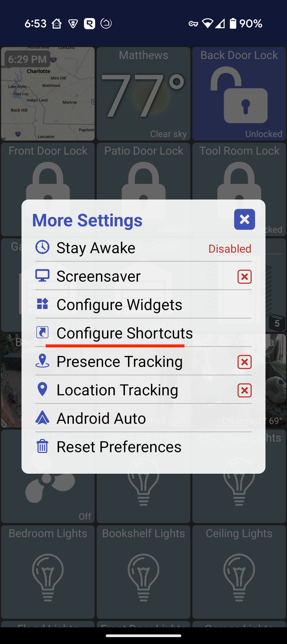
Task: Open the Configure Shortcuts menu entry
Action: [125, 333]
